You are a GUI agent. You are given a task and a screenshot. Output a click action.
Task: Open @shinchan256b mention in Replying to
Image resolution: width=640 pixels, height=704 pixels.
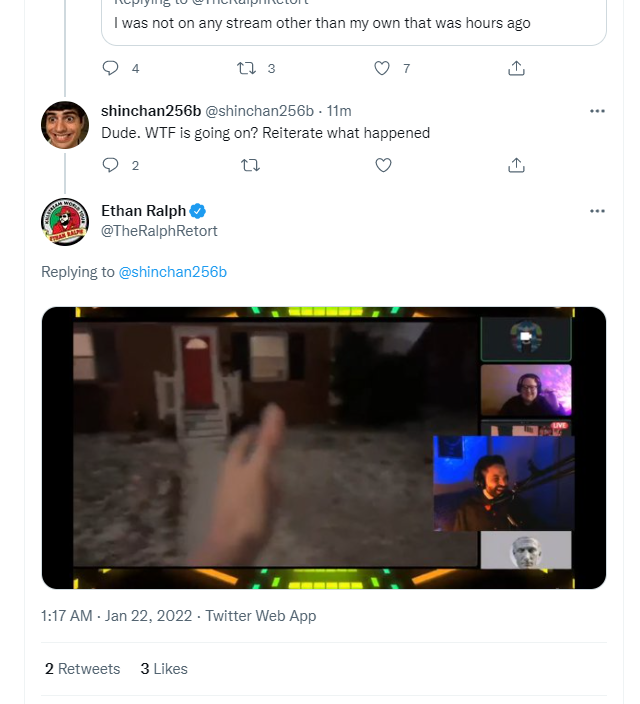(x=172, y=272)
